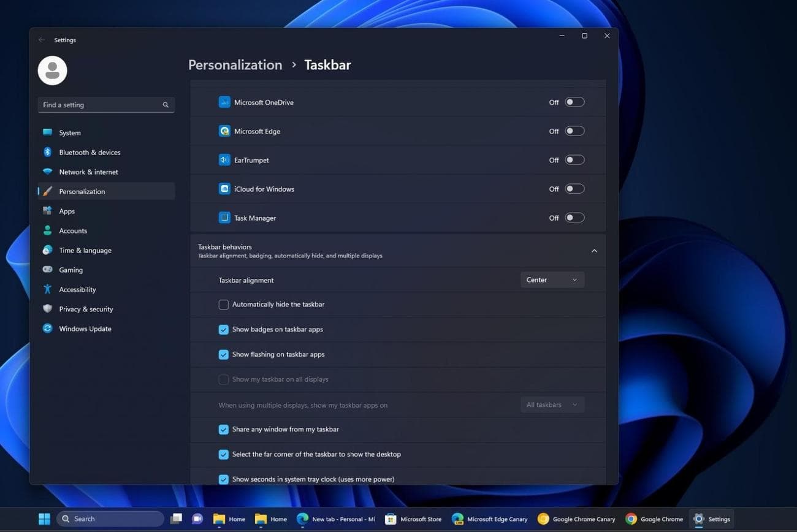This screenshot has height=532, width=797.
Task: Click the user profile avatar
Action: pyautogui.click(x=52, y=70)
